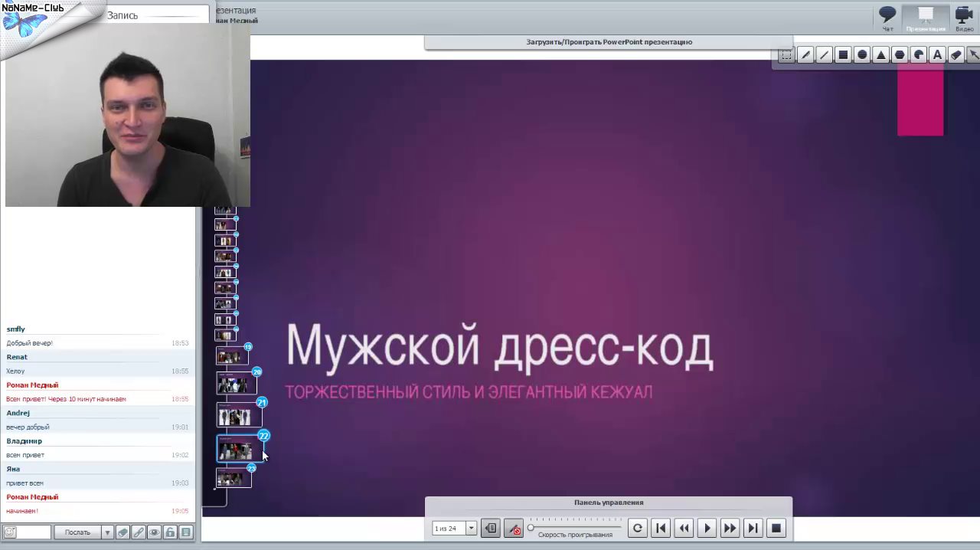The image size is (980, 550).
Task: Jump to the first slide
Action: pyautogui.click(x=661, y=528)
